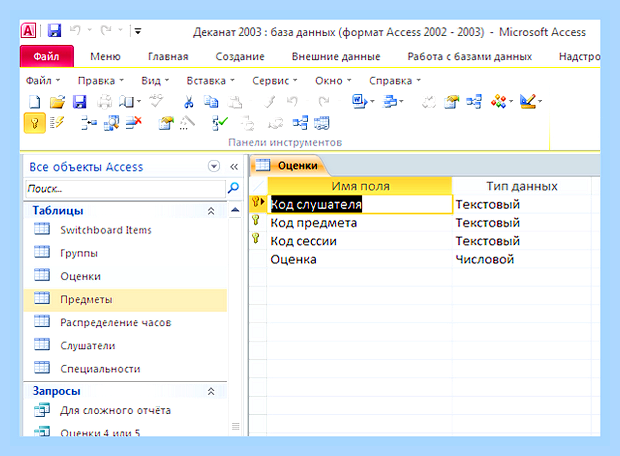Click the Properties icon in first toolbar row
This screenshot has height=456, width=620.
coord(452,102)
